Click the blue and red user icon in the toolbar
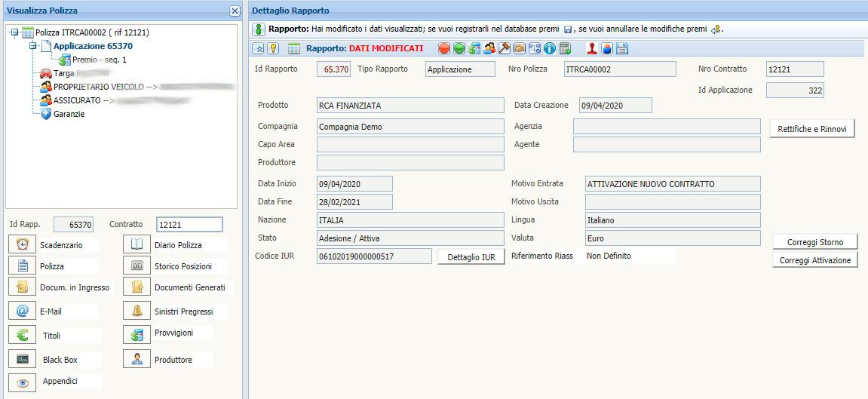This screenshot has height=399, width=868. tap(607, 49)
